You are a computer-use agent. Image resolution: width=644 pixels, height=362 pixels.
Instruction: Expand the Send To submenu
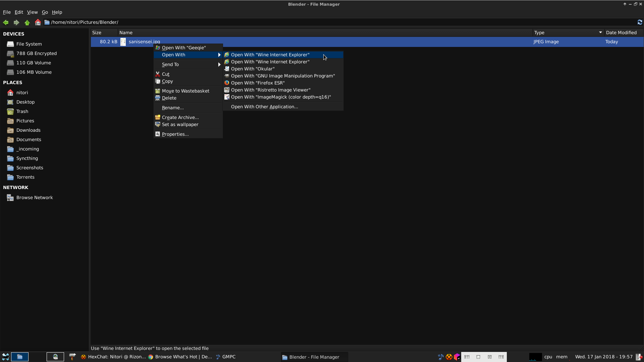(x=188, y=64)
